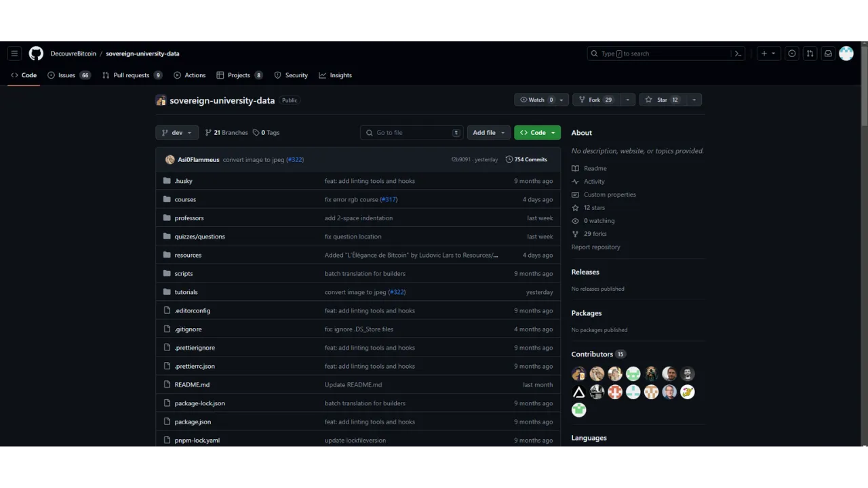
Task: Open the issues icon in top bar
Action: [791, 54]
